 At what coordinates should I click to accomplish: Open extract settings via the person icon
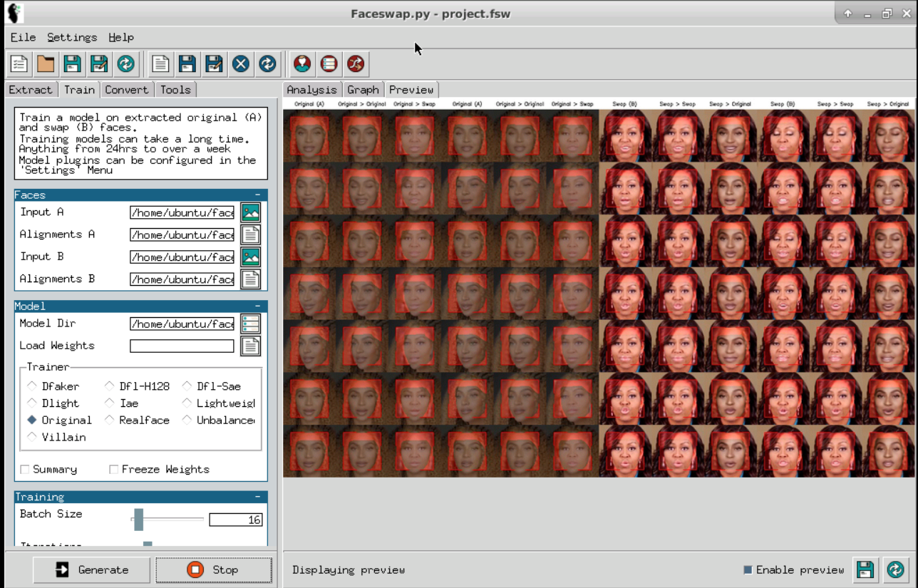click(x=302, y=64)
